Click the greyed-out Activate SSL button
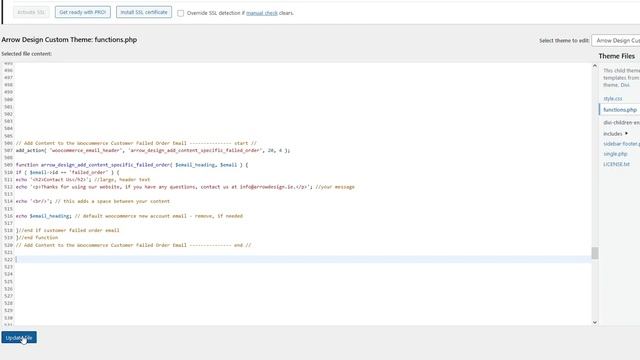640x360 pixels. (31, 12)
